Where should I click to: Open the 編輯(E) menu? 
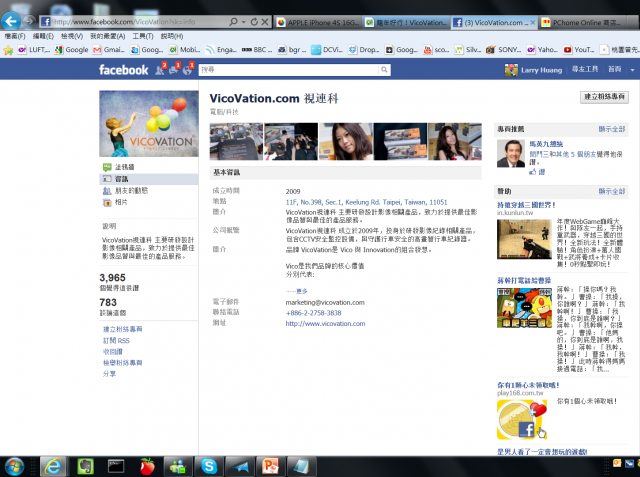pyautogui.click(x=43, y=36)
